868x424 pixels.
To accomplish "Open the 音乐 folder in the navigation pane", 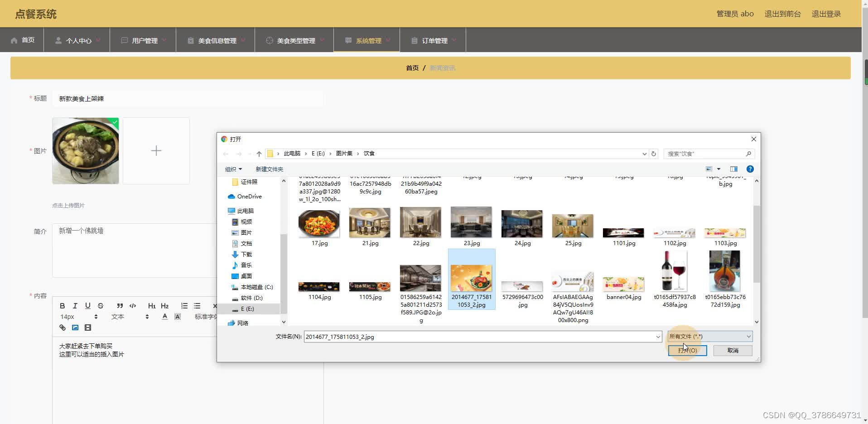I will pos(241,265).
